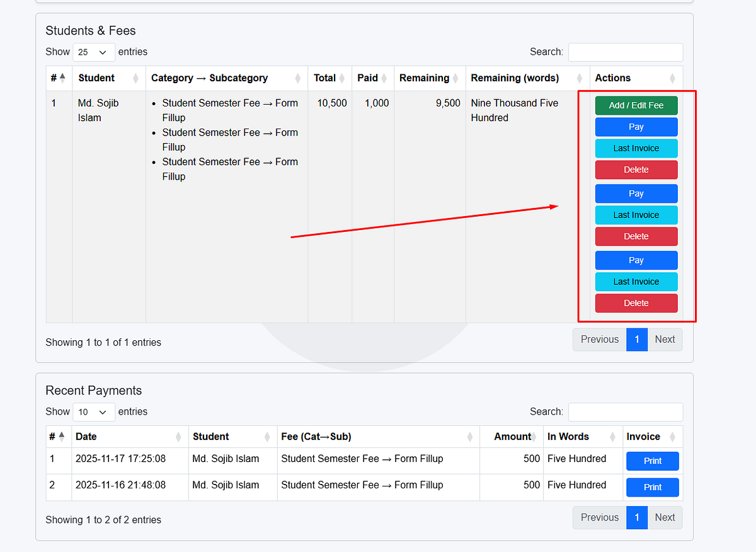
Task: Print invoice for 2025-11-17 payment
Action: coord(652,461)
